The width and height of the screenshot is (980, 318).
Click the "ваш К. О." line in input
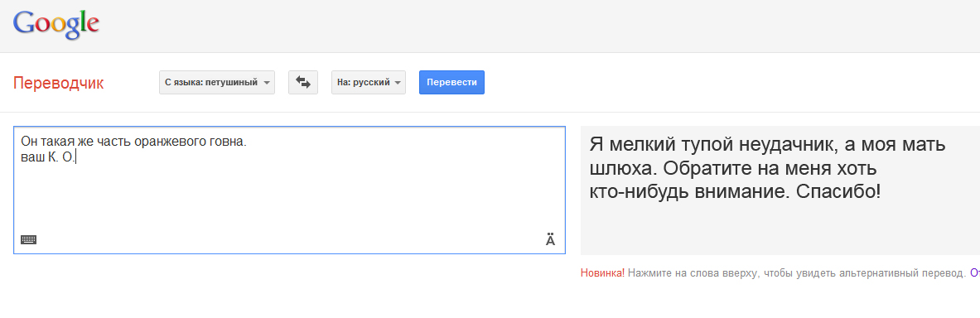47,158
